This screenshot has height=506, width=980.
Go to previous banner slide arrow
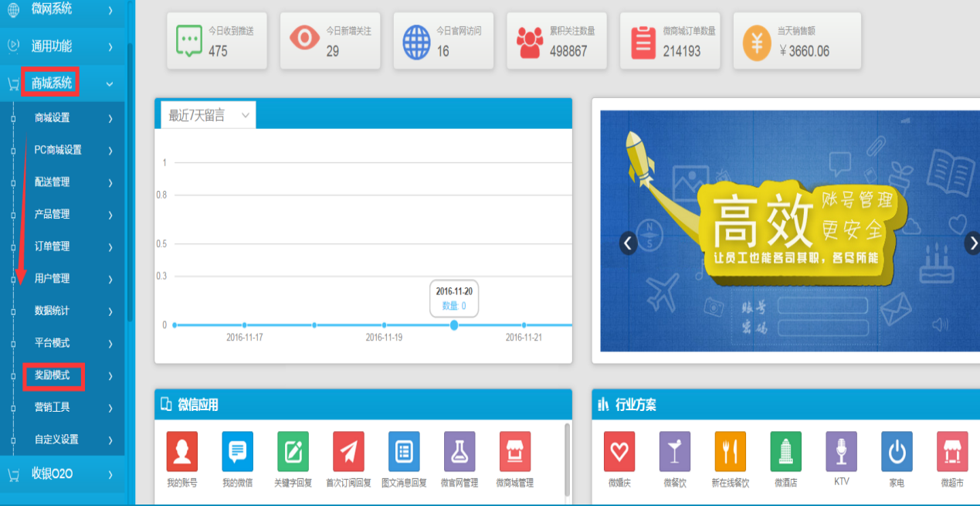point(628,243)
